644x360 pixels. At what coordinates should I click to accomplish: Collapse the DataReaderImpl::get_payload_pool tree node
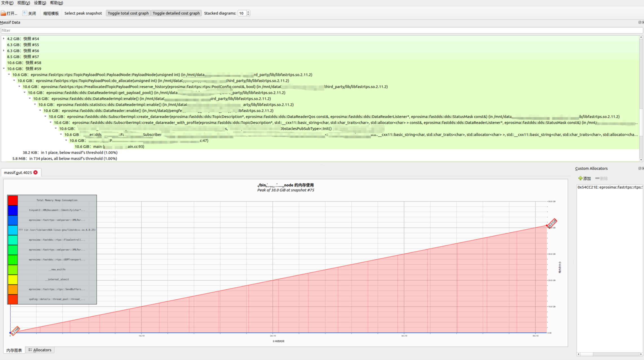(x=25, y=93)
